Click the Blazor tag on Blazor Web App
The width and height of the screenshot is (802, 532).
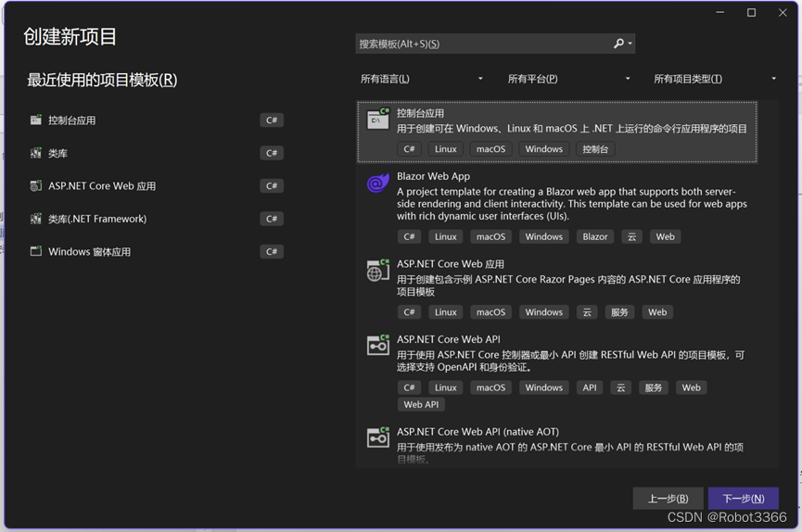pyautogui.click(x=595, y=237)
